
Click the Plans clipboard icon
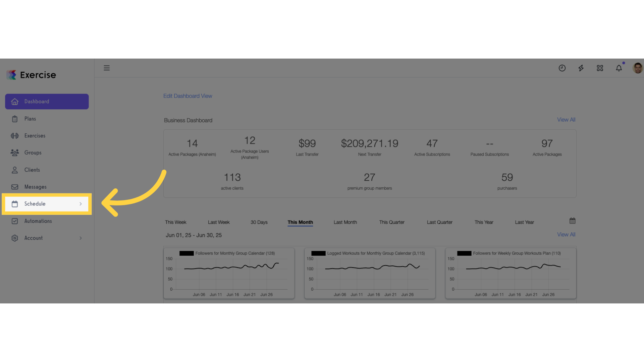15,119
